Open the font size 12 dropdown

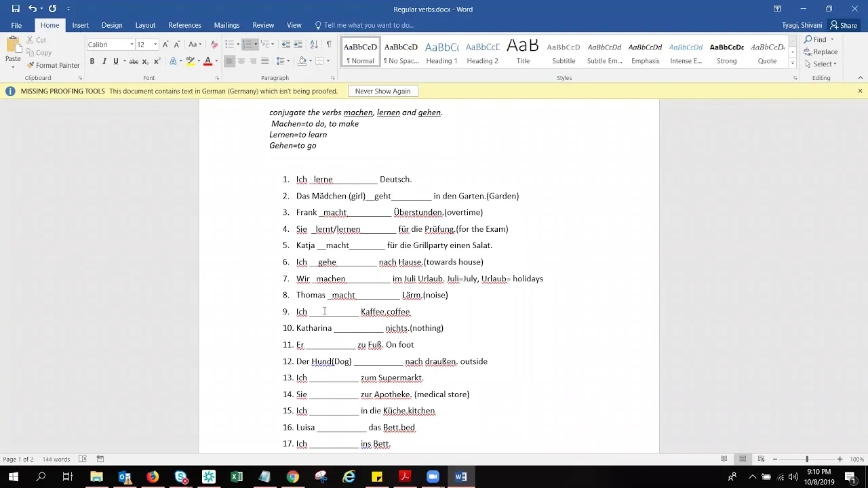coord(155,45)
